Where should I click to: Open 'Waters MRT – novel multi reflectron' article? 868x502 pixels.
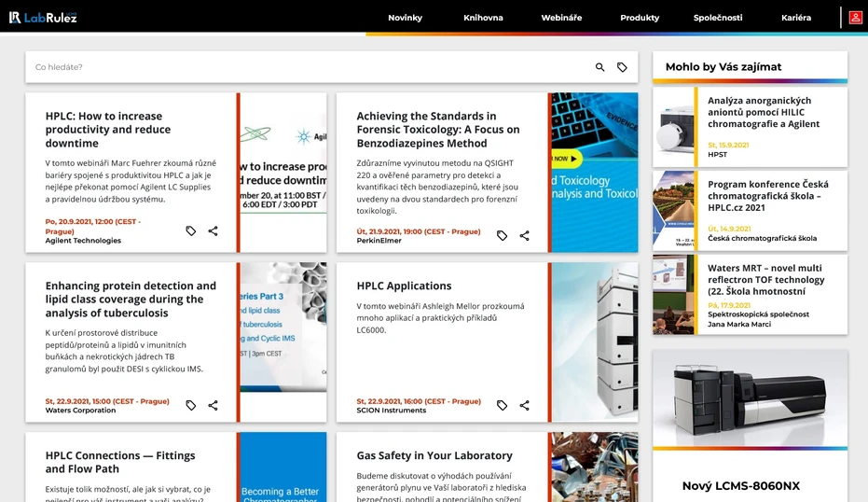(x=766, y=280)
